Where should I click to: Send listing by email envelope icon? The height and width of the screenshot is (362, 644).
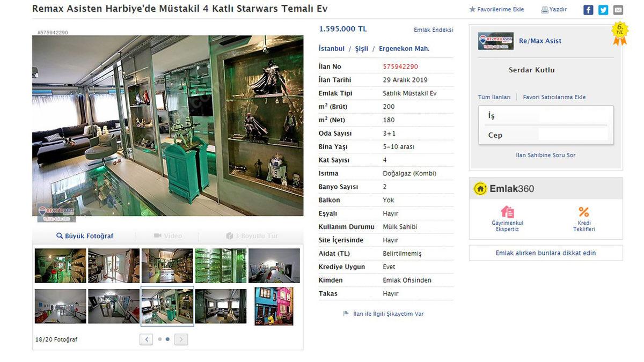(618, 10)
